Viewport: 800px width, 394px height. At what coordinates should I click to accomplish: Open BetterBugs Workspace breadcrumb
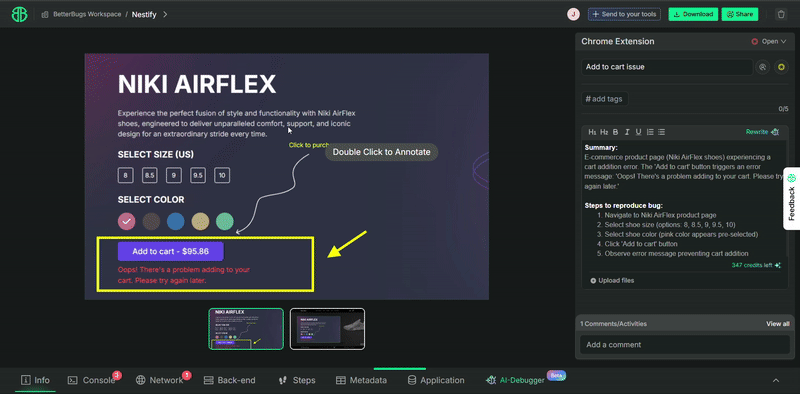pyautogui.click(x=82, y=14)
